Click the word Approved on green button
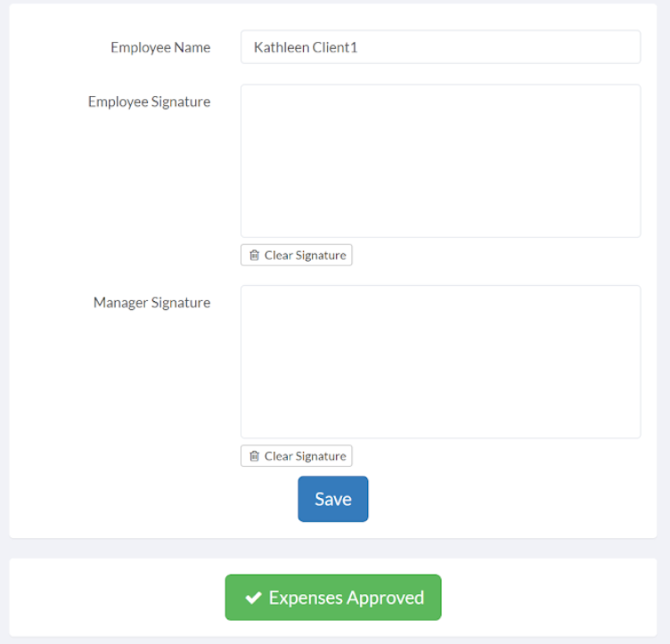 [386, 599]
